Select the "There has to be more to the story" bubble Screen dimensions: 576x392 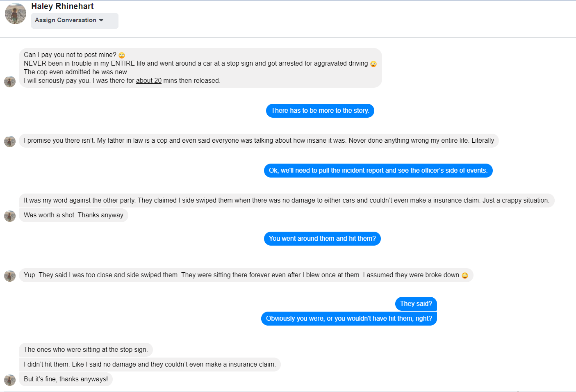coord(320,111)
